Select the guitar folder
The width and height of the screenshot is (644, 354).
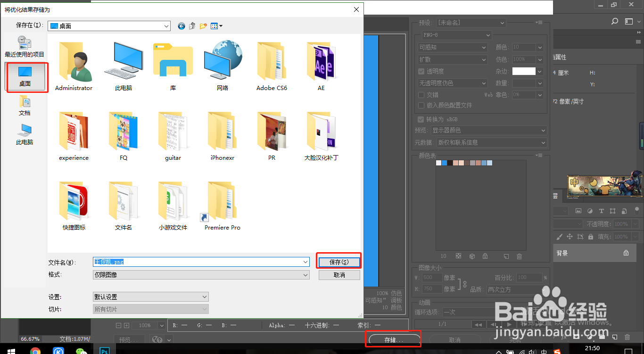coord(173,136)
